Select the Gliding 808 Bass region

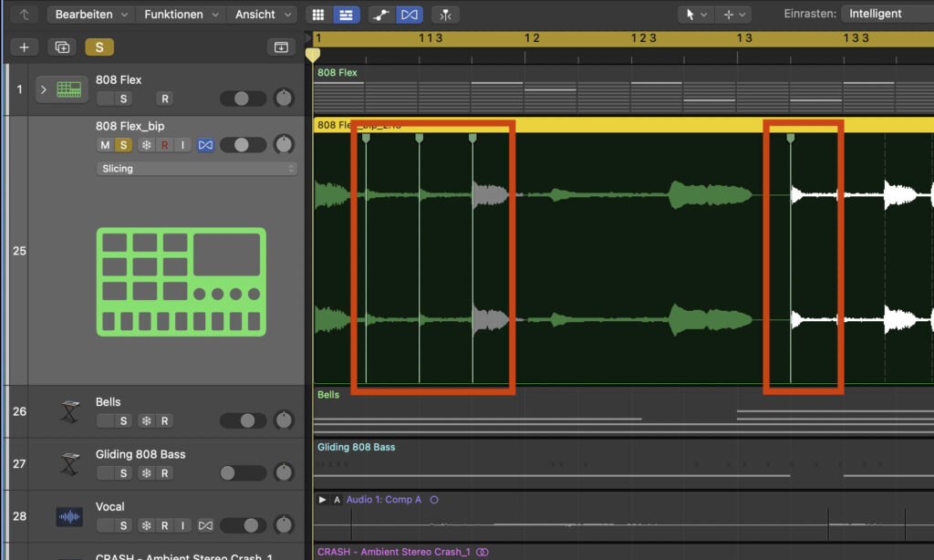[624, 463]
